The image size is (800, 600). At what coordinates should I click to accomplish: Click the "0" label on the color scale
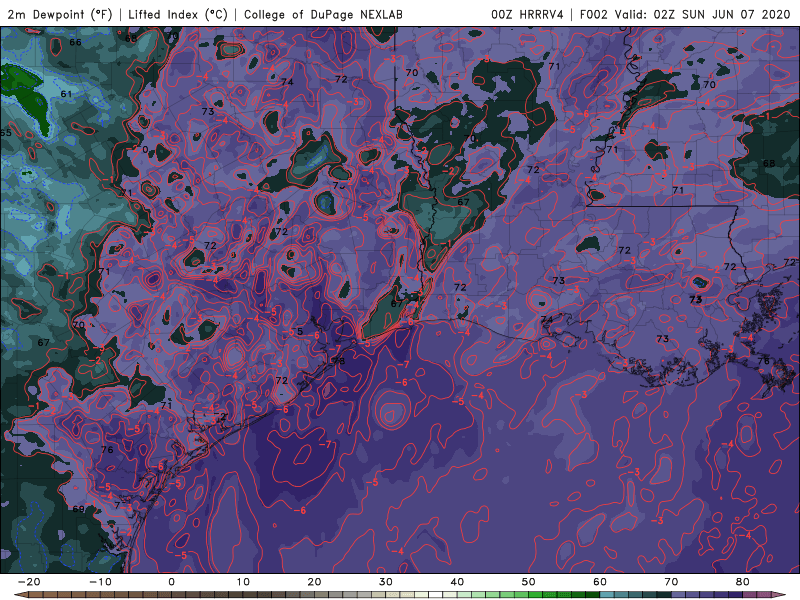click(171, 582)
